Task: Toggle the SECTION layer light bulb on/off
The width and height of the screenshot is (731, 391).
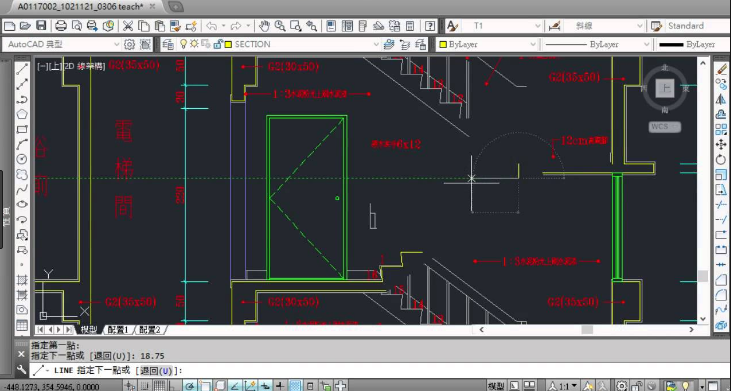Action: [184, 44]
